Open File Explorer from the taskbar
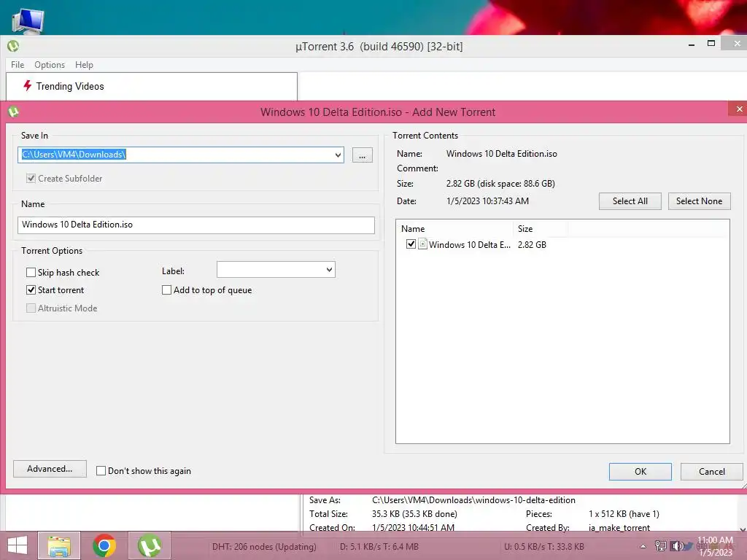747x560 pixels. pos(59,545)
